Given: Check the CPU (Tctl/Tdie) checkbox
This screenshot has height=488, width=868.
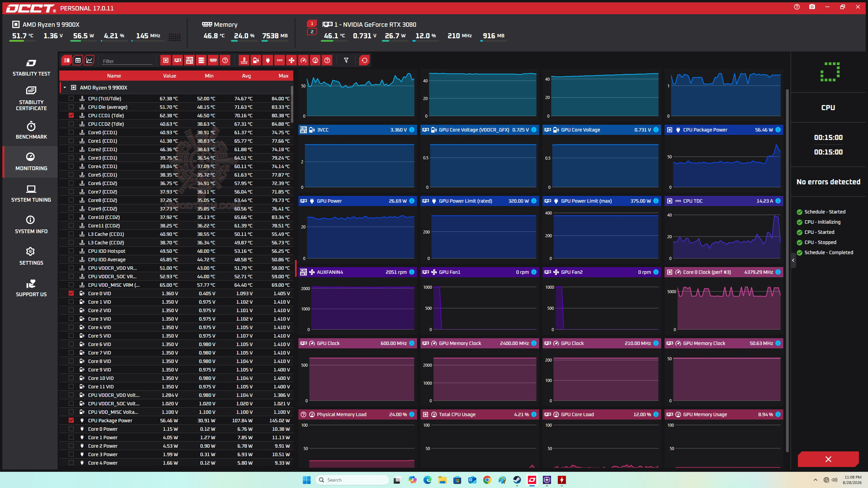Looking at the screenshot, I should (x=71, y=99).
